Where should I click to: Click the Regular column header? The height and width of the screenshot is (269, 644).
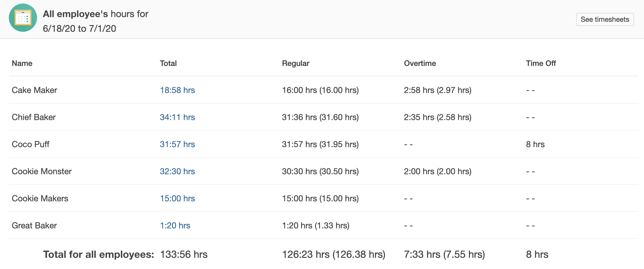pyautogui.click(x=296, y=63)
